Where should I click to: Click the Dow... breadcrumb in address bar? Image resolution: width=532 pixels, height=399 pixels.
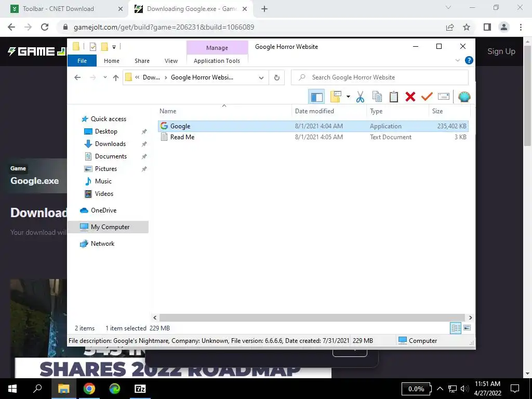tap(151, 77)
